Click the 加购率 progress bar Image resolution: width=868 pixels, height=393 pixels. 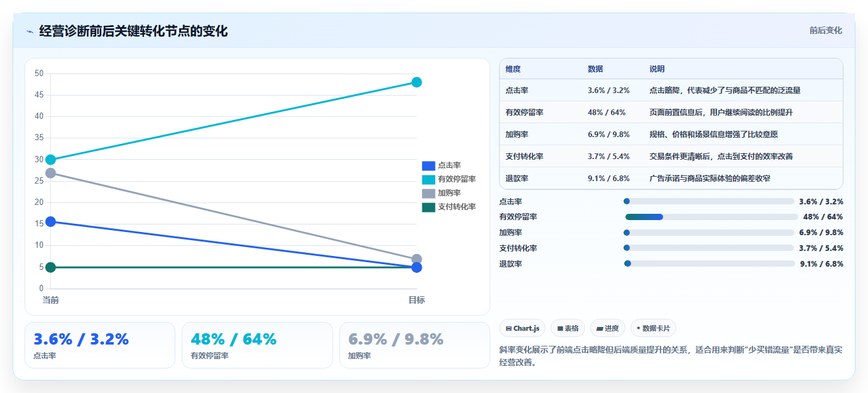tap(709, 233)
